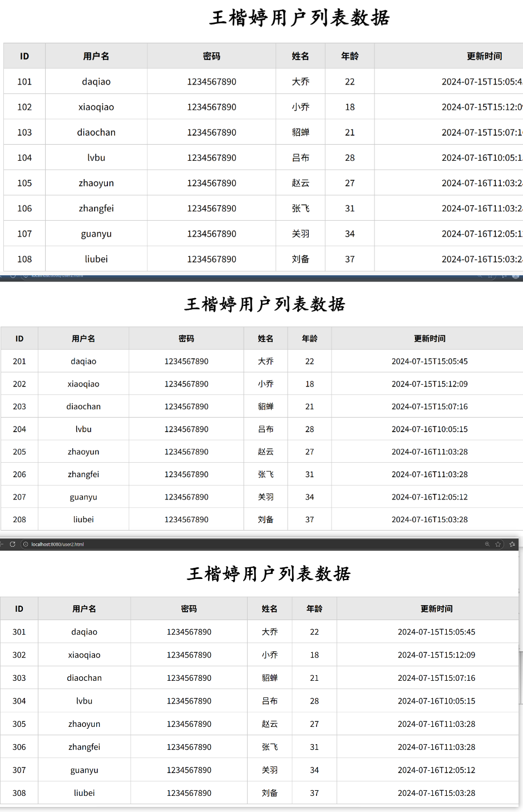Click the ID 204 cell
This screenshot has height=812, width=523.
pos(19,429)
